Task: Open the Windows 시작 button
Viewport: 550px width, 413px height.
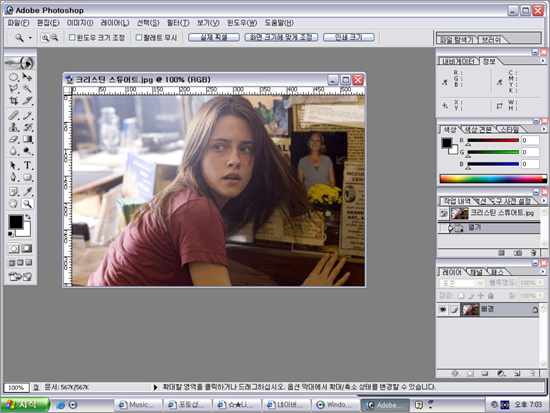Action: pyautogui.click(x=25, y=405)
